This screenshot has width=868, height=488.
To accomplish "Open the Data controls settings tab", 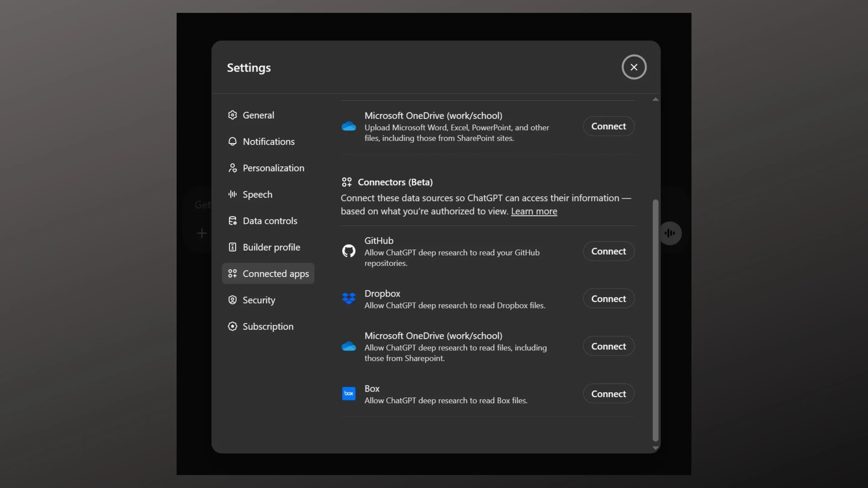I will coord(268,221).
